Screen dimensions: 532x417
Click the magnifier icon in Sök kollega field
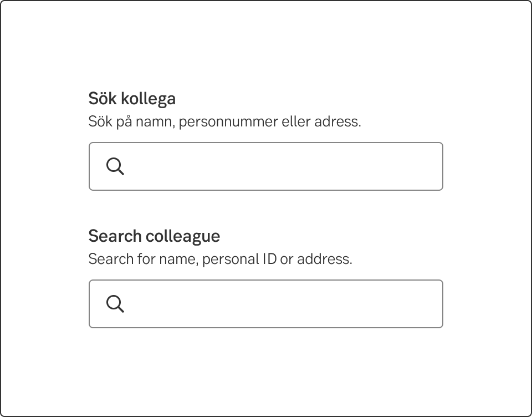point(115,166)
